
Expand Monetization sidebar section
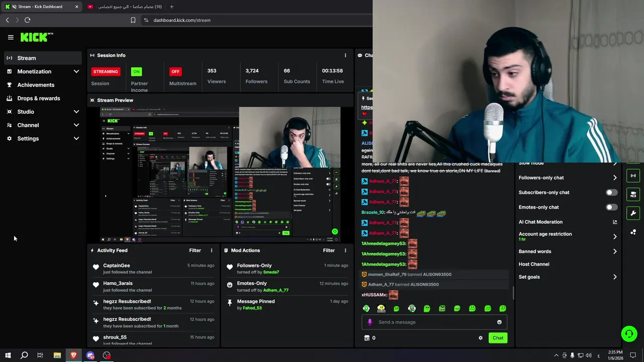[76, 71]
